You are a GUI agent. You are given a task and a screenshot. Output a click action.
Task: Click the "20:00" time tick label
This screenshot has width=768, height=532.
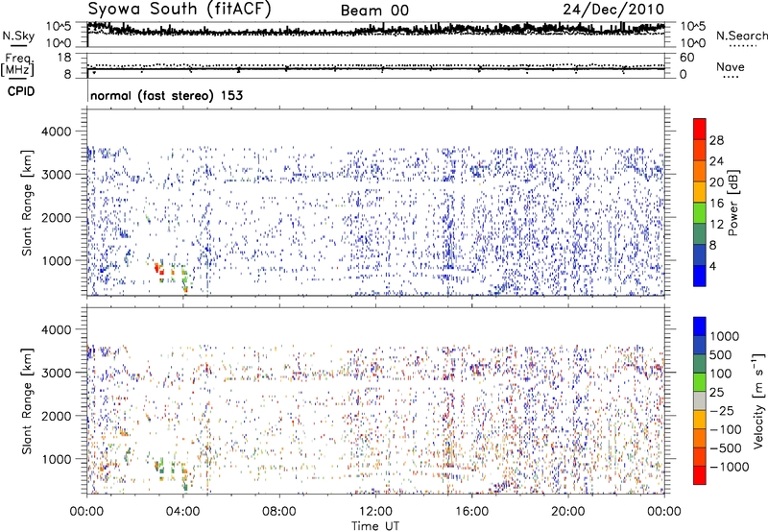tap(567, 512)
